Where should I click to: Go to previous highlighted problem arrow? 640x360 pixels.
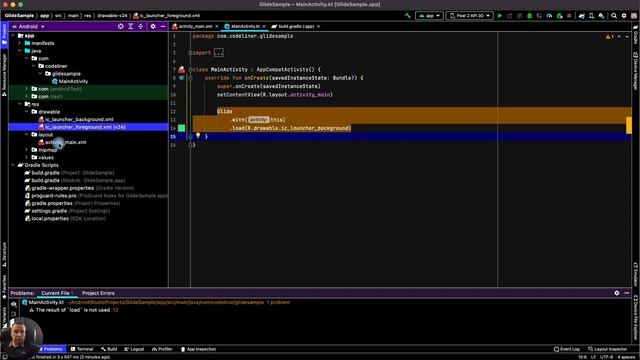pyautogui.click(x=619, y=37)
